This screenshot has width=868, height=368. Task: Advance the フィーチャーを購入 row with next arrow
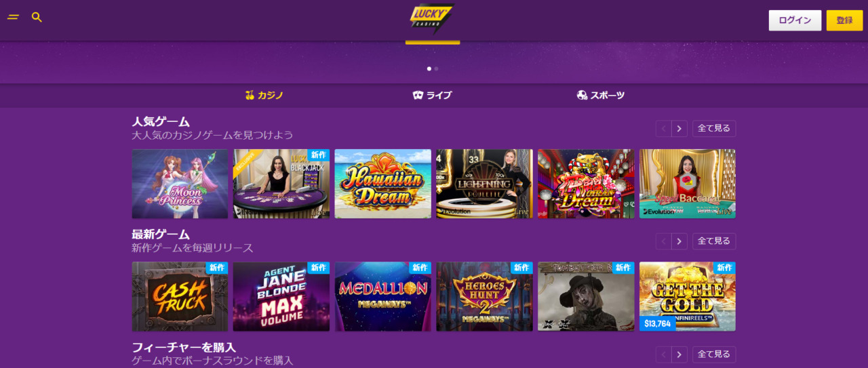pyautogui.click(x=679, y=354)
